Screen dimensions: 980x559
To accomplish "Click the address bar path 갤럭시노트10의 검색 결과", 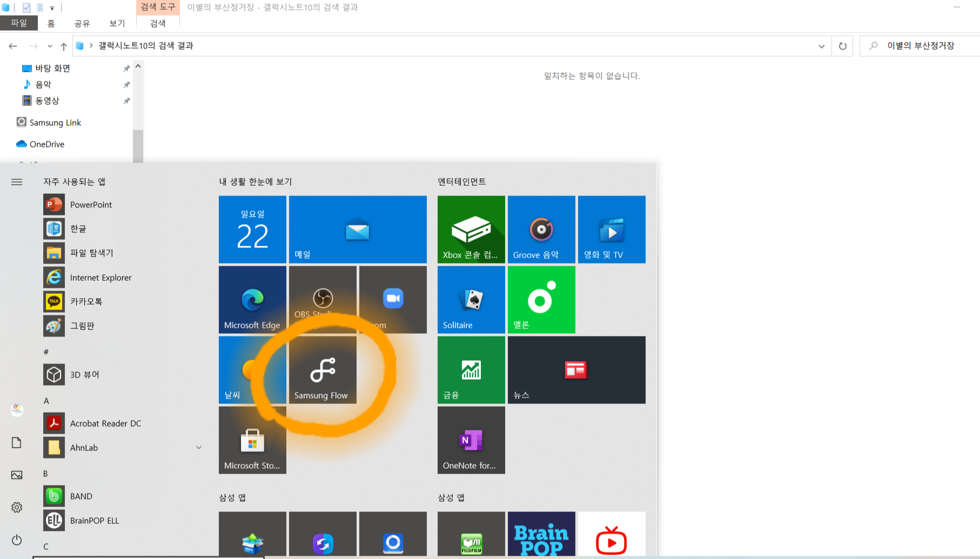I will [x=146, y=46].
